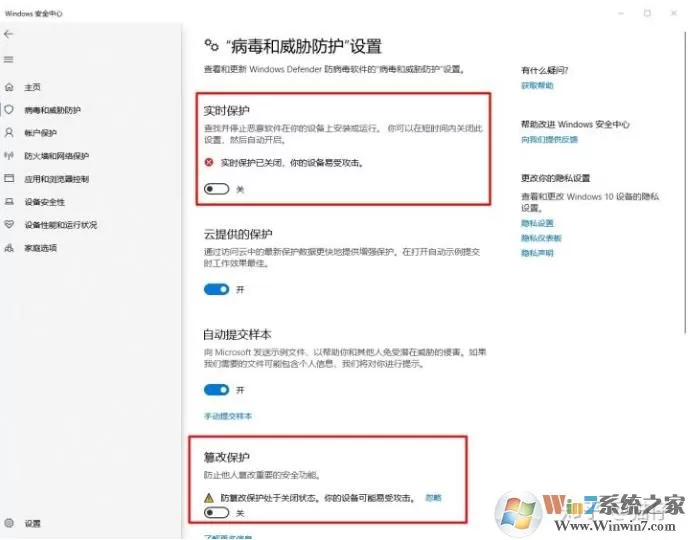The width and height of the screenshot is (692, 540).
Task: Click the 篡改保护 heading
Action: pos(226,457)
